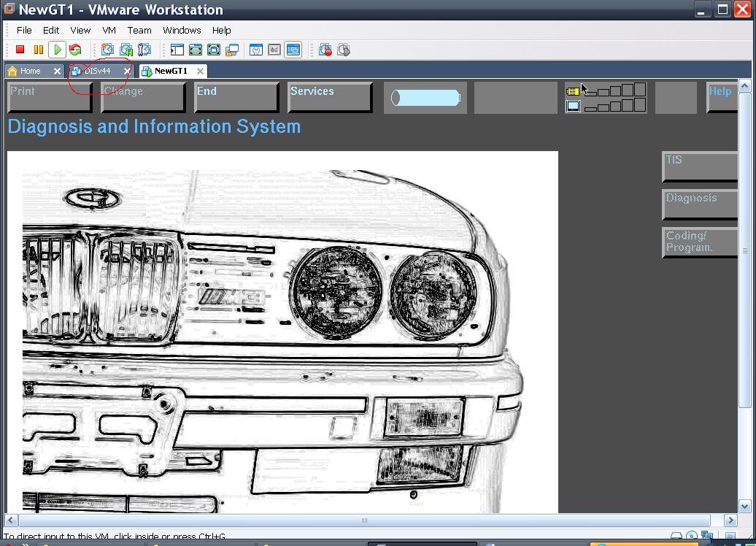Click the CD-ROM device icon in status bar
The height and width of the screenshot is (546, 756).
coord(692,535)
